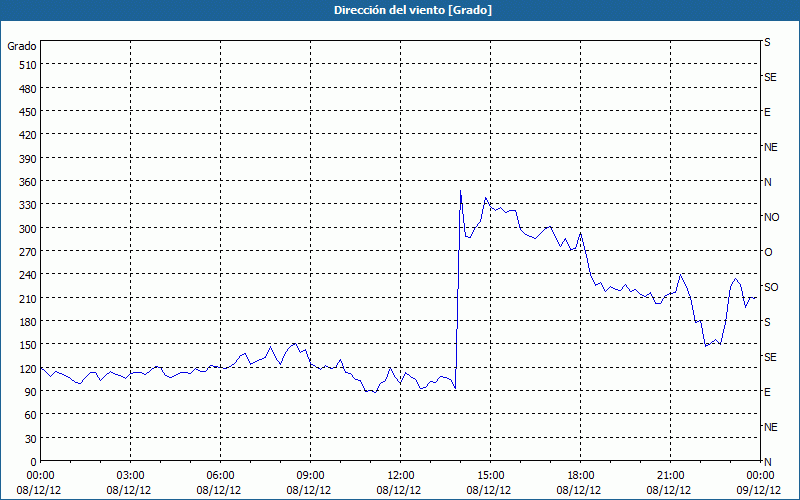Click the 08/12/12 date under 06:00
The width and height of the screenshot is (800, 500).
(218, 490)
